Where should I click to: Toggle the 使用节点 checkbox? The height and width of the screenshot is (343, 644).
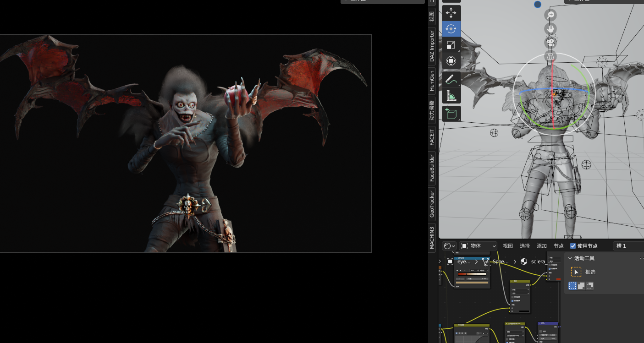(x=573, y=245)
